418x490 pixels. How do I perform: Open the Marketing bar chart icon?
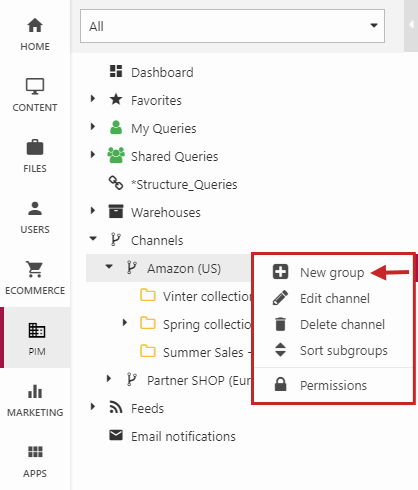(x=35, y=391)
